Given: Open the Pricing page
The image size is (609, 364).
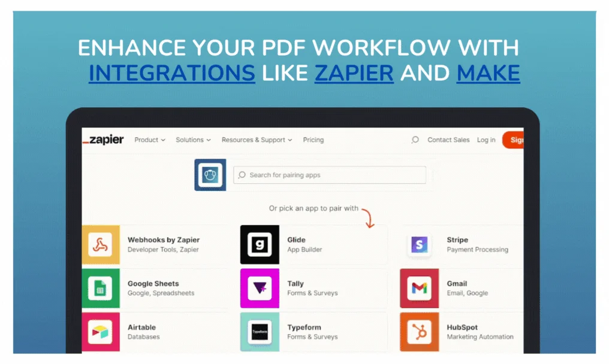Looking at the screenshot, I should (x=313, y=139).
